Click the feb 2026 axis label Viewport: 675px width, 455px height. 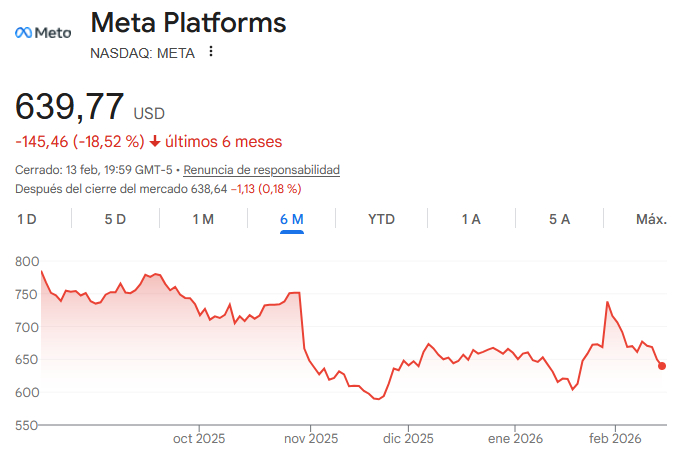tap(614, 438)
